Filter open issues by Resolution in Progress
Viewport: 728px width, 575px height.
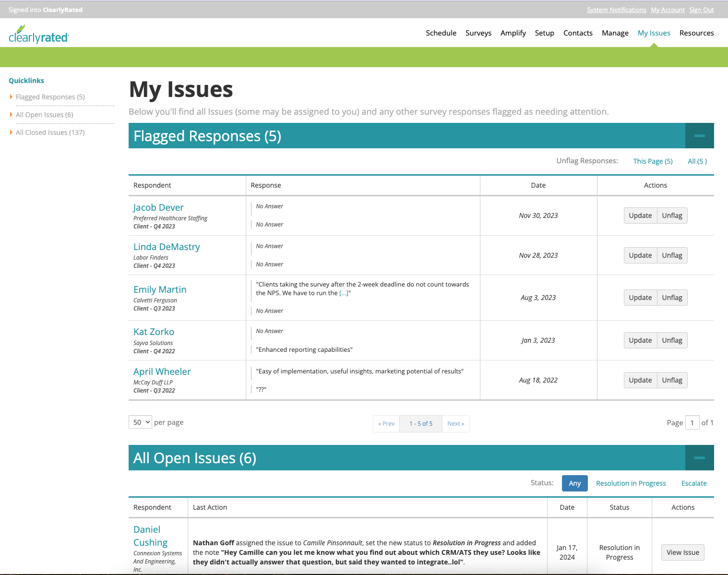click(631, 483)
